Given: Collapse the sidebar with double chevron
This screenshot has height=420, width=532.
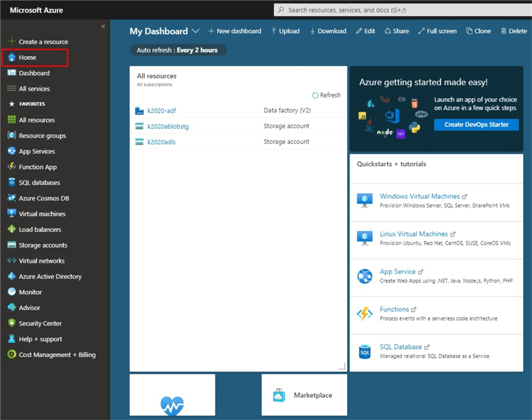Looking at the screenshot, I should pos(103,27).
